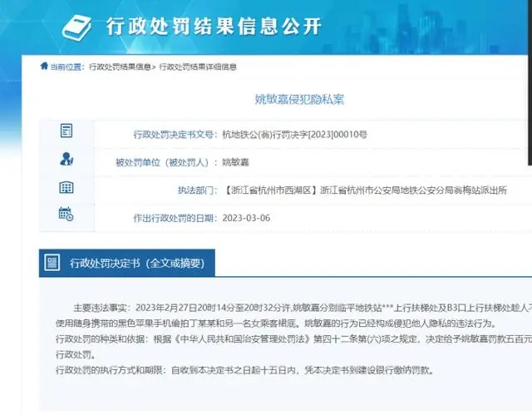
Task: Open 行政处罚结果信息 breadcrumb link
Action: [120, 67]
